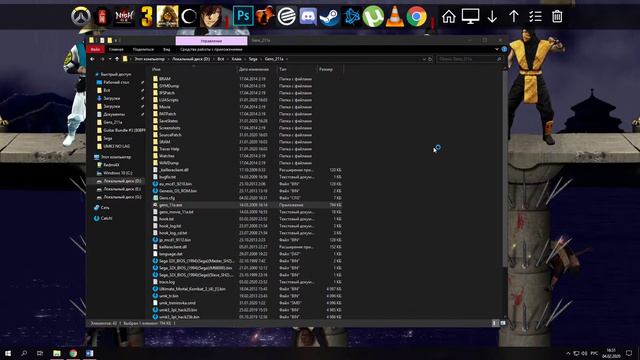
Task: Click the monitor icon in the dock
Action: coord(470,17)
